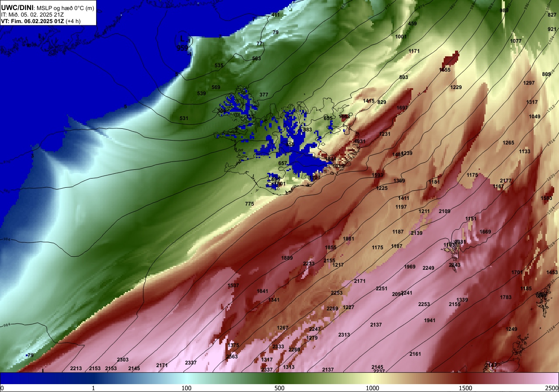Click the height value 1593
Screen dimensions: 559x392
point(377,175)
